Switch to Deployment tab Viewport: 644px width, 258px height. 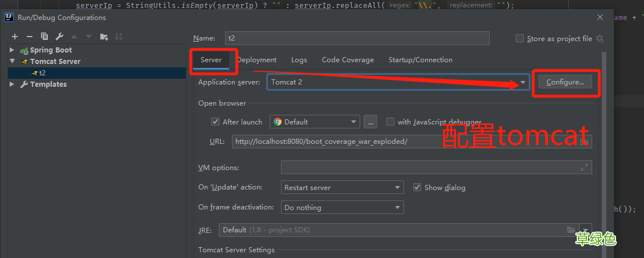(256, 60)
